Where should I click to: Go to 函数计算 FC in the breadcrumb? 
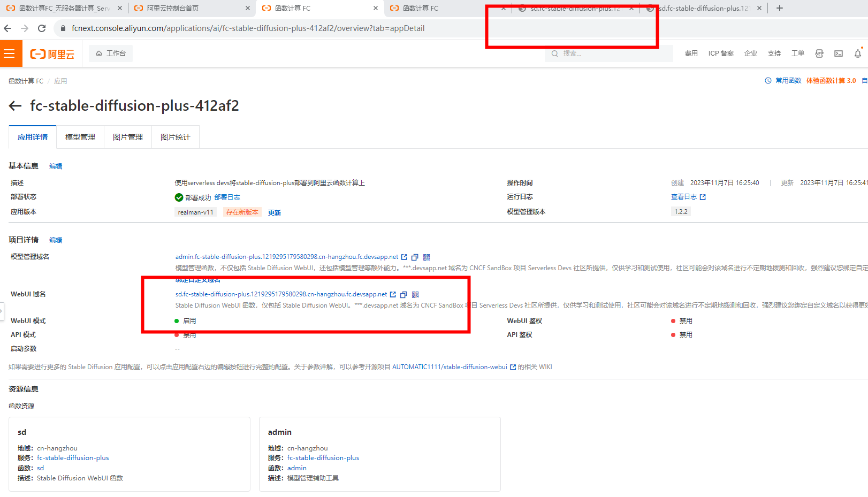[x=26, y=81]
